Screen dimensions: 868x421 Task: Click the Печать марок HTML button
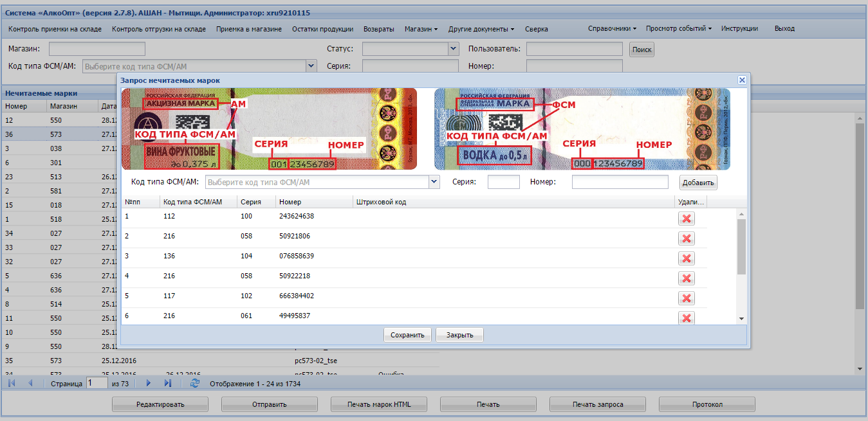tap(379, 405)
